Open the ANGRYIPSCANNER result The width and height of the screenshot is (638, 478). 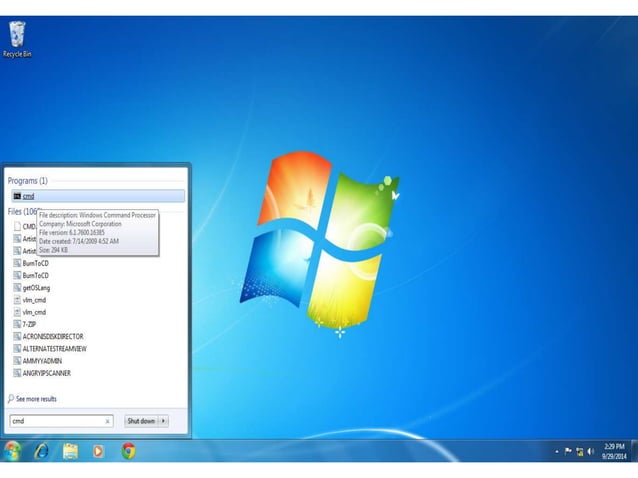click(x=42, y=373)
